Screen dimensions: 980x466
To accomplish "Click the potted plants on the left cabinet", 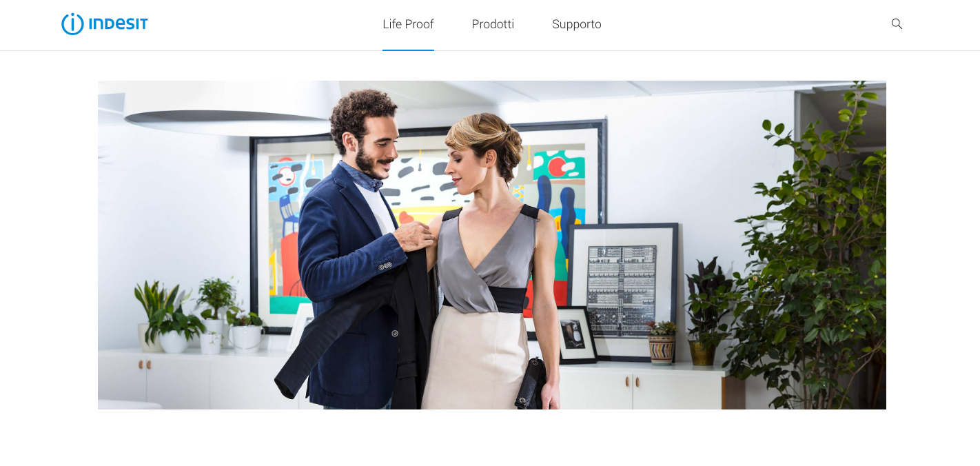I will point(200,317).
